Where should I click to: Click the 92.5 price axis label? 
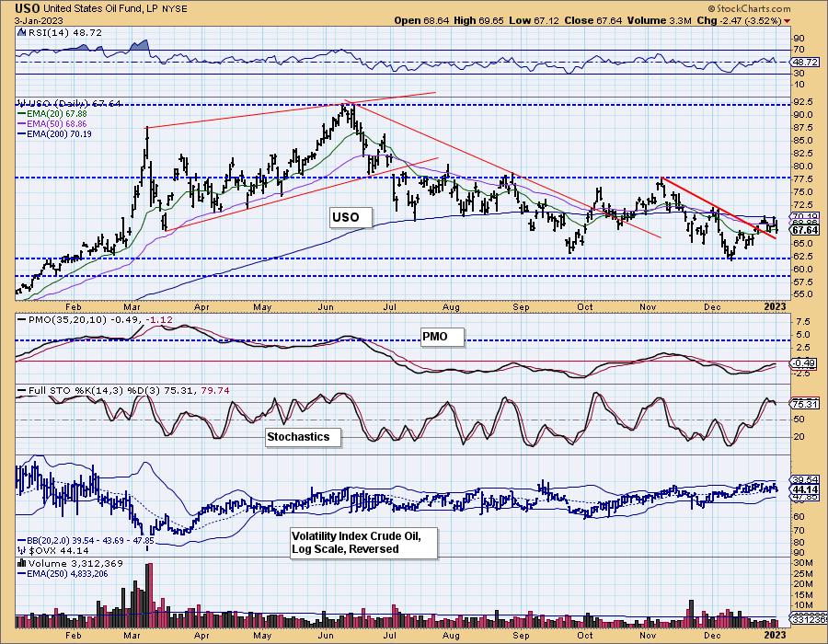pyautogui.click(x=803, y=101)
